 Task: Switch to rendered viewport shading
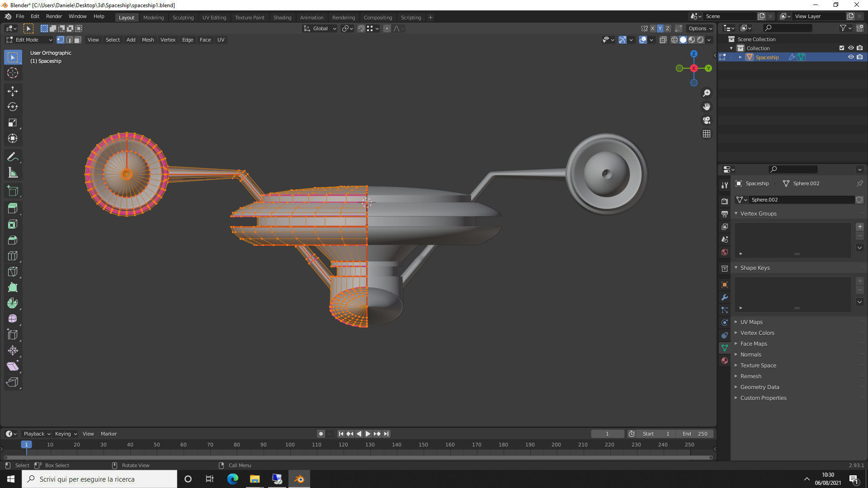(700, 40)
